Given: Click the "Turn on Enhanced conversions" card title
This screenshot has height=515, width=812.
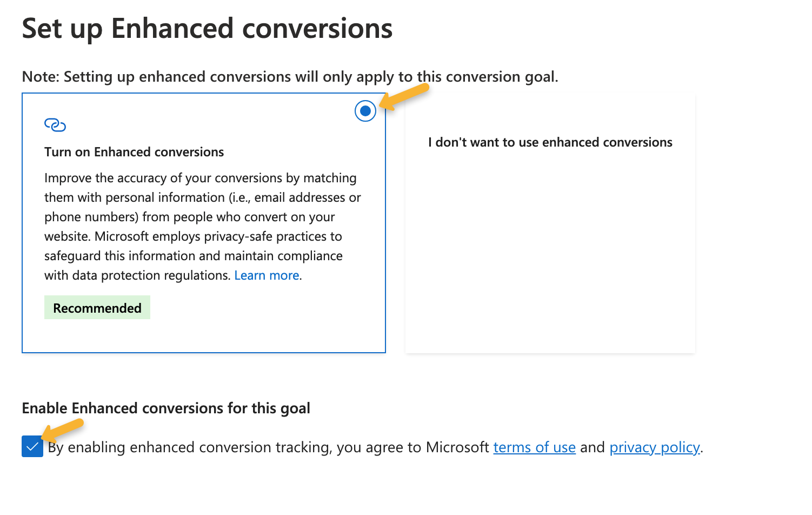Looking at the screenshot, I should 134,152.
